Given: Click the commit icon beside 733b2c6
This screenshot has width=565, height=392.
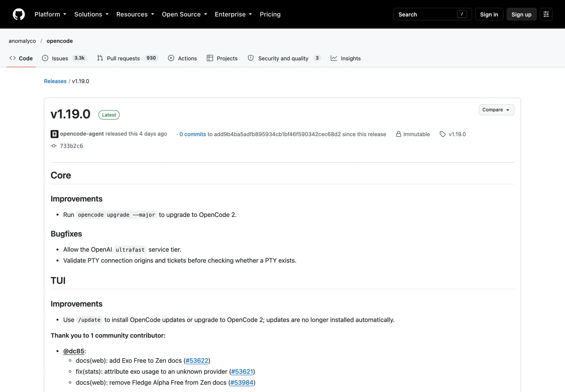Looking at the screenshot, I should (54, 146).
